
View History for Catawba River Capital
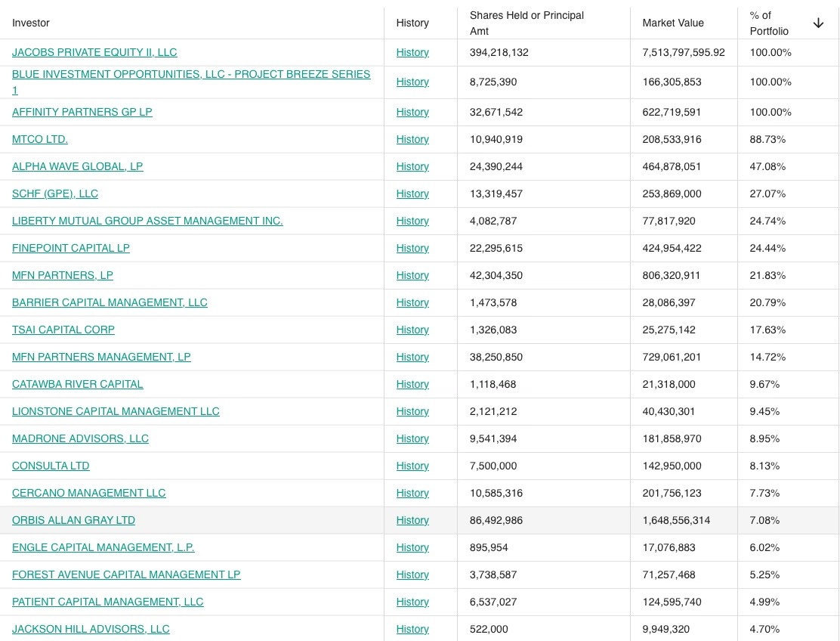pyautogui.click(x=412, y=384)
